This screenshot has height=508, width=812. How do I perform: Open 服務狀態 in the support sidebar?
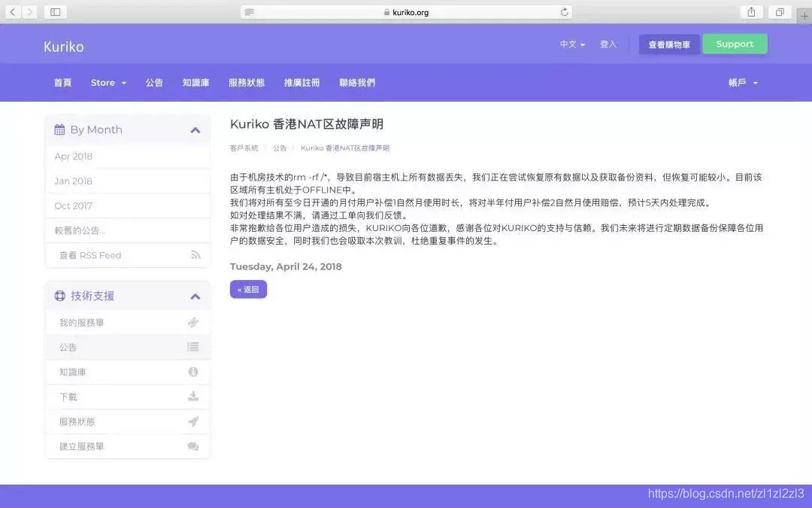tap(127, 421)
